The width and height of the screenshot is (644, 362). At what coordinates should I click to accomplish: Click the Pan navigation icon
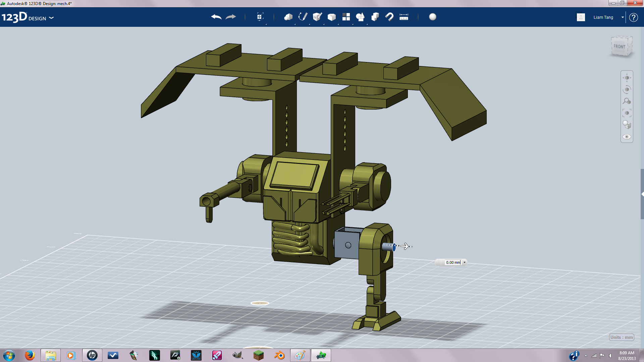627,78
